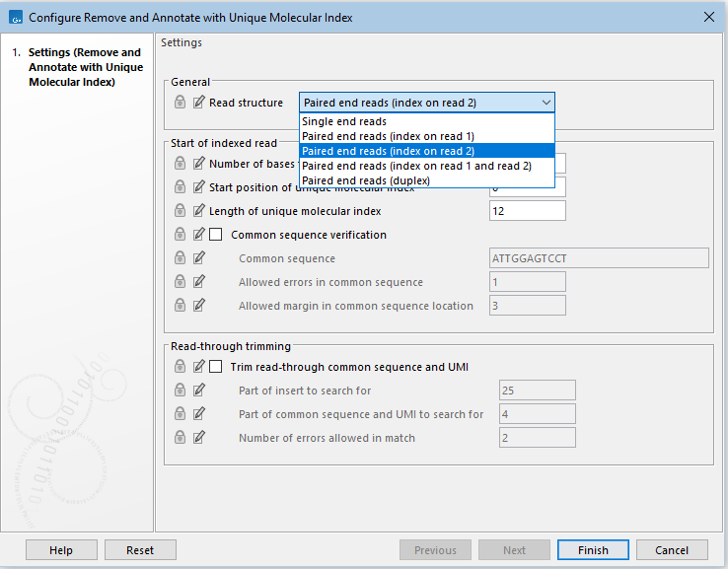Click the pencil icon for Start position of UMI
This screenshot has height=569, width=728.
198,187
